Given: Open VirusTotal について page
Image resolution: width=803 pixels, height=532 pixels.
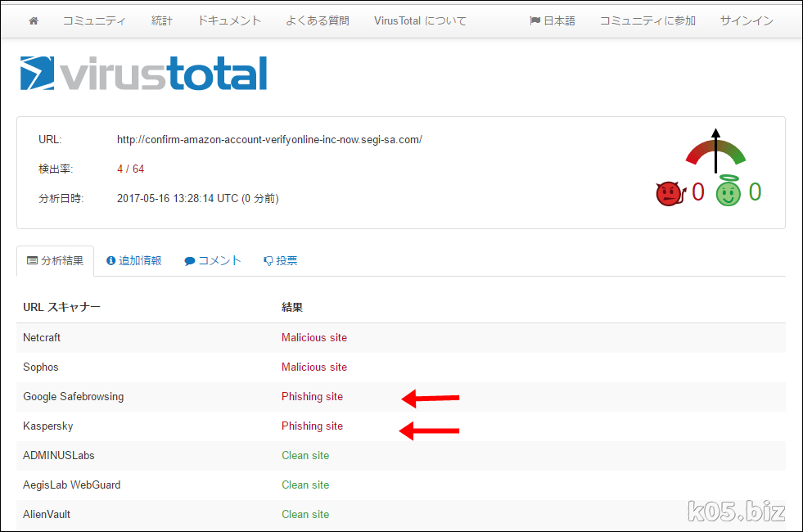Looking at the screenshot, I should [x=421, y=21].
